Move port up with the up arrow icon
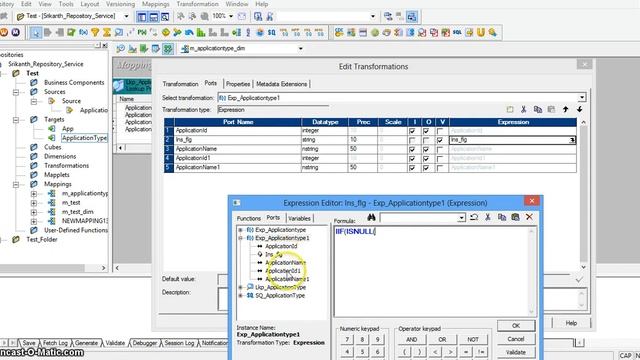Viewport: 640px width, 360px height. coord(565,109)
